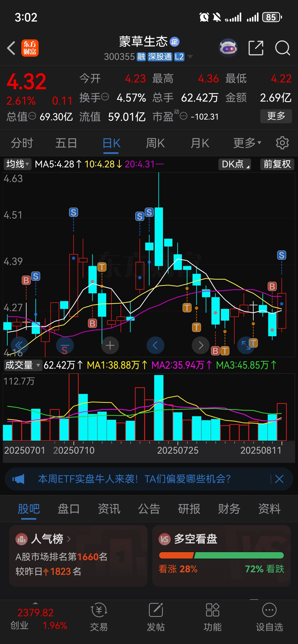Tap the plus zoom button on chart
The image size is (298, 644).
(x=110, y=345)
